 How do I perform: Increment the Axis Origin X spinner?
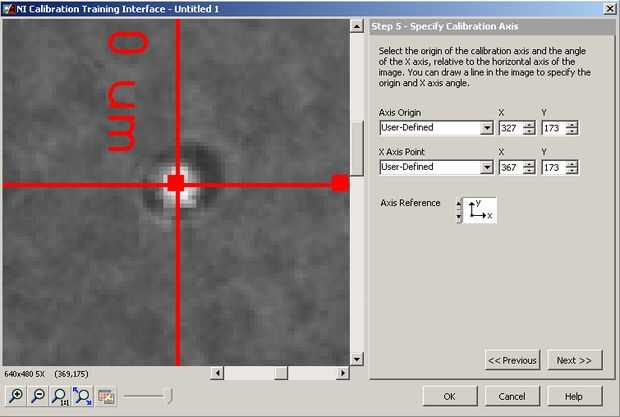pyautogui.click(x=529, y=125)
